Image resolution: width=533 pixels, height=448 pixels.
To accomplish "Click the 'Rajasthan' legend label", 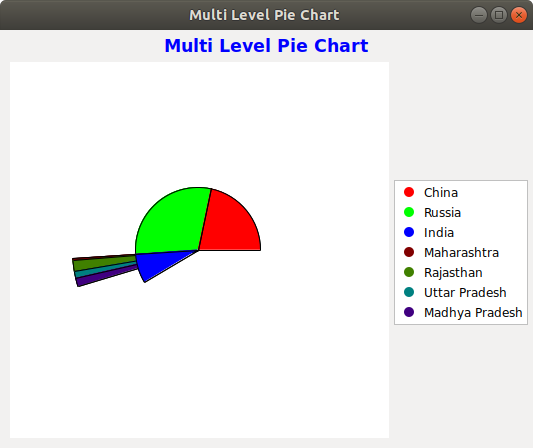I will pyautogui.click(x=453, y=273).
